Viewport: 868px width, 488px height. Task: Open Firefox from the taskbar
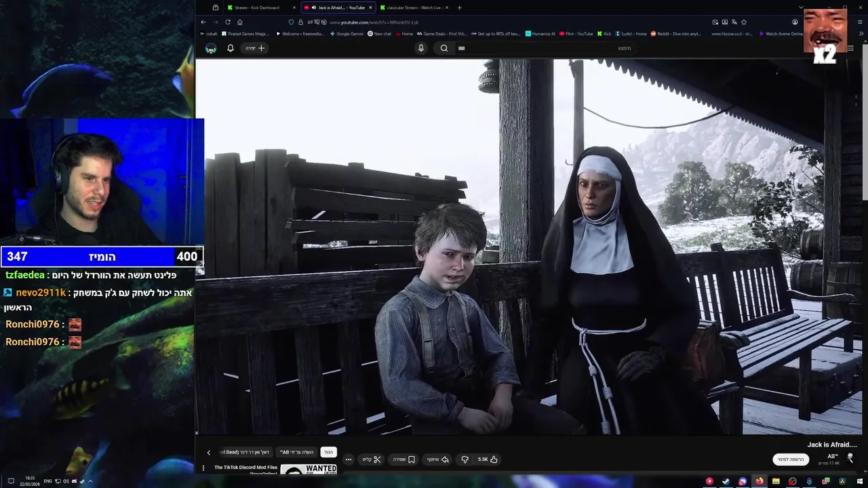coord(759,481)
